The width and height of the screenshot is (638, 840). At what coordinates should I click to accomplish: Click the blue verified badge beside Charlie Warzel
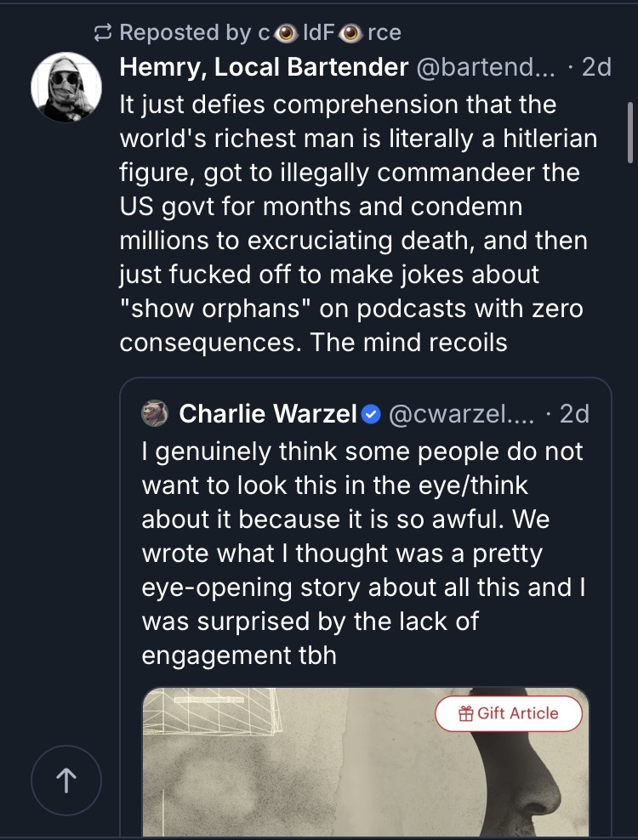point(371,414)
